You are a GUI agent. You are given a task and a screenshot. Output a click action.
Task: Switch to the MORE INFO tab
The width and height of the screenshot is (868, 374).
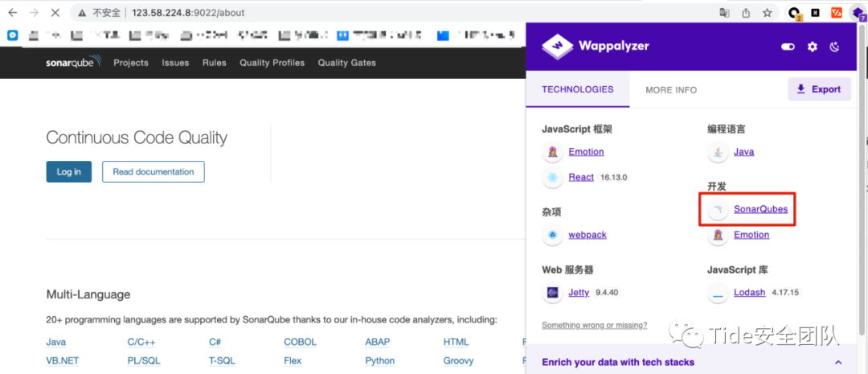(x=671, y=90)
